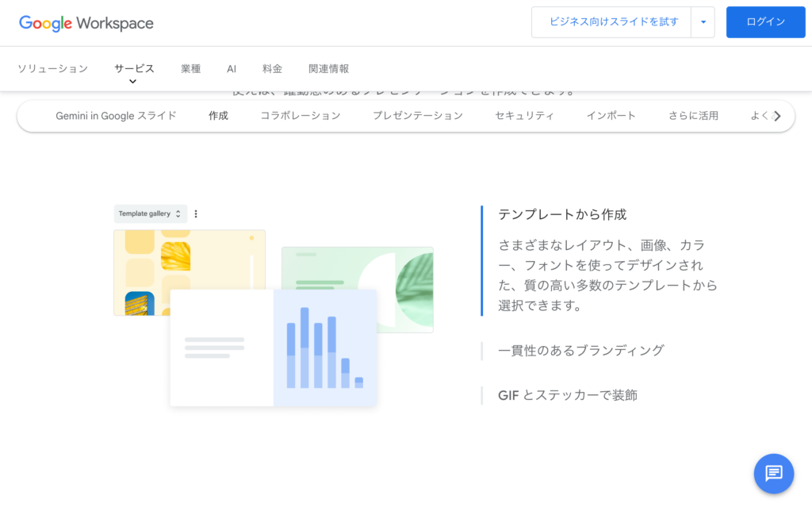
Task: Open the Template gallery selector
Action: point(150,213)
